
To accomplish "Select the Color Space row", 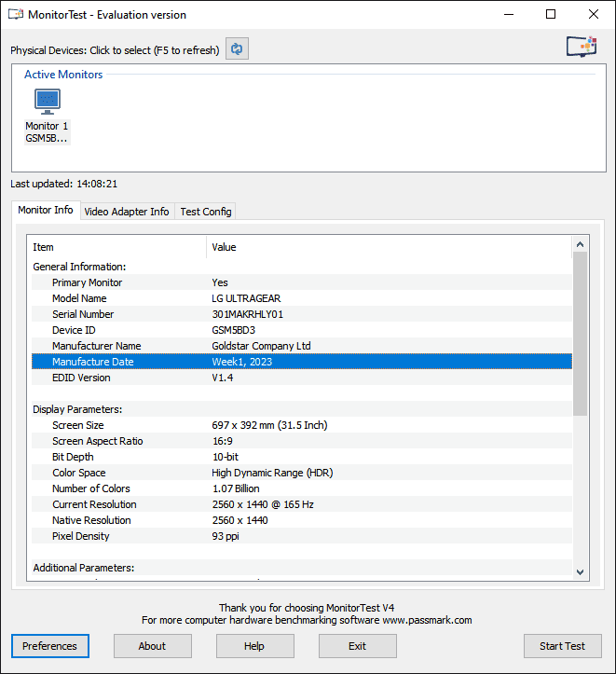I will (x=302, y=473).
